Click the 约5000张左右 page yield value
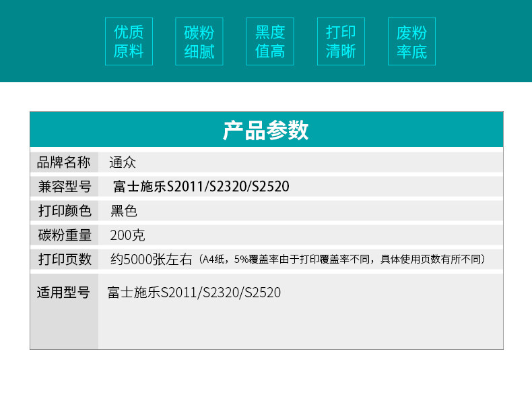 pyautogui.click(x=152, y=260)
